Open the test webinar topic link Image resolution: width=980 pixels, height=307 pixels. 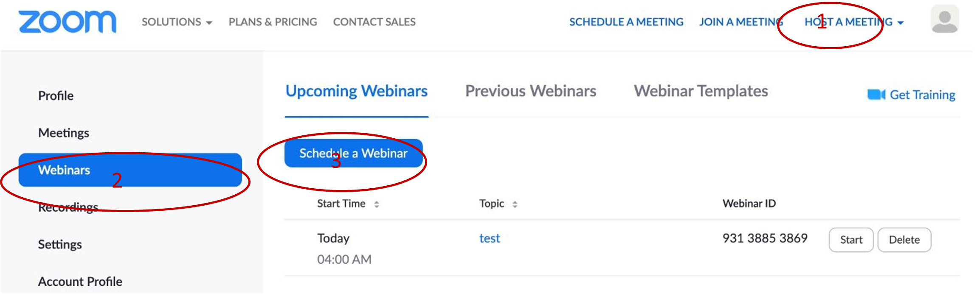tap(490, 238)
